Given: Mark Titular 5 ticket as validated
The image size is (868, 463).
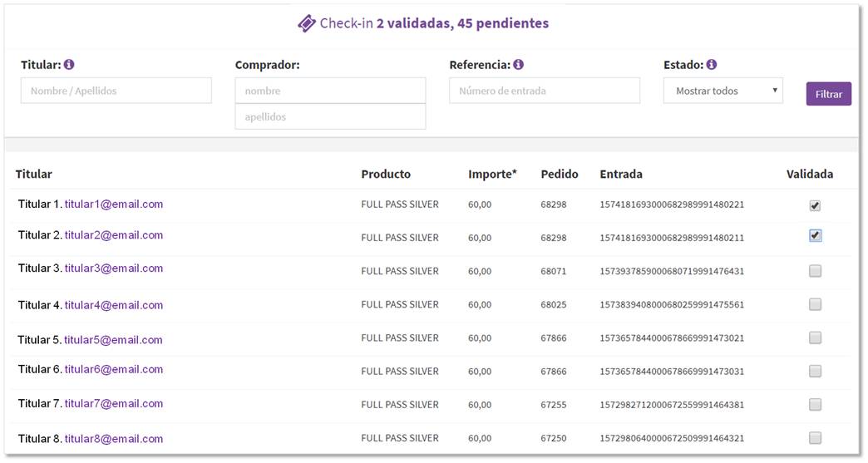Looking at the screenshot, I should click(x=815, y=337).
